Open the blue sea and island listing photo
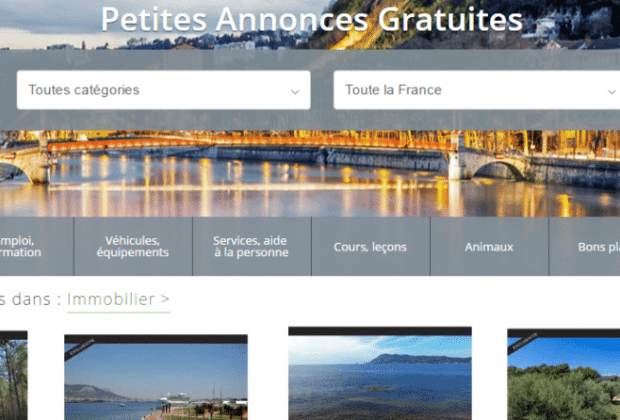The height and width of the screenshot is (420, 620). pos(380,373)
